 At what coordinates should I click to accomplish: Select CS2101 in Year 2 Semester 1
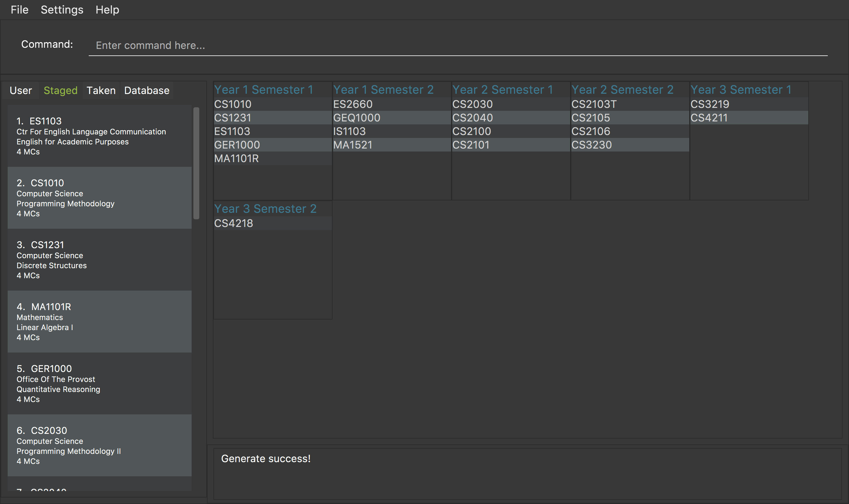[511, 145]
